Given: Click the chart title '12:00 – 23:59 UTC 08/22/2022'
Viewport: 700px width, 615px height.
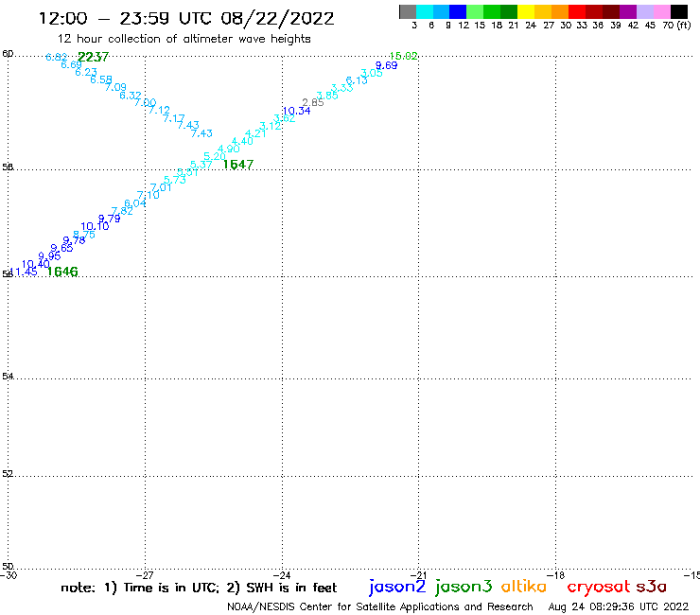Looking at the screenshot, I should click(186, 19).
